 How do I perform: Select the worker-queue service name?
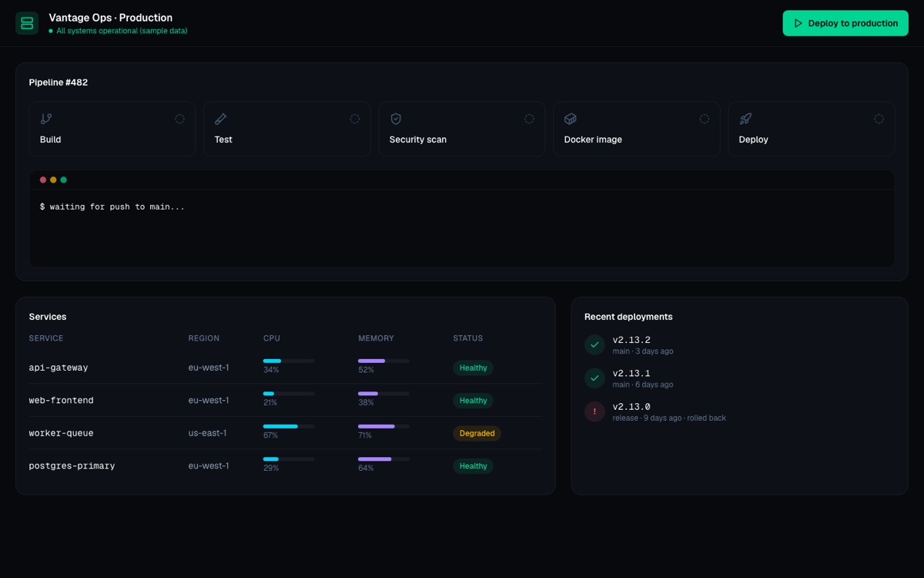62,433
